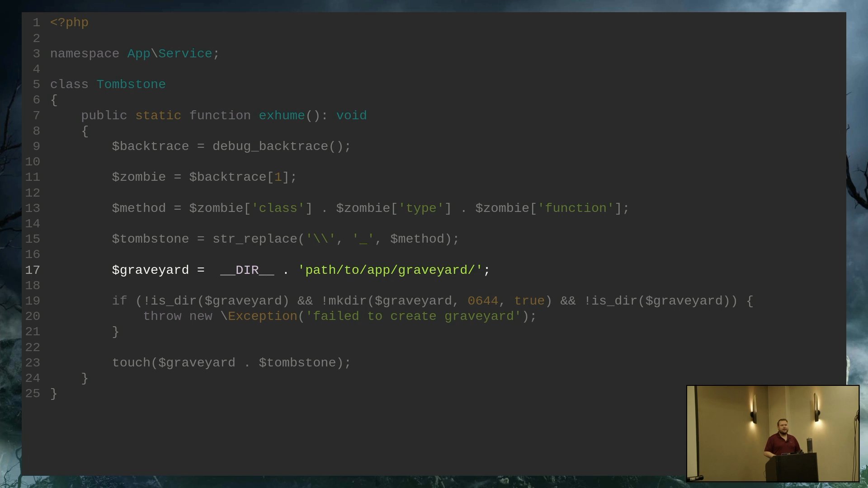Place cursor on __DIR__ constant

point(247,270)
